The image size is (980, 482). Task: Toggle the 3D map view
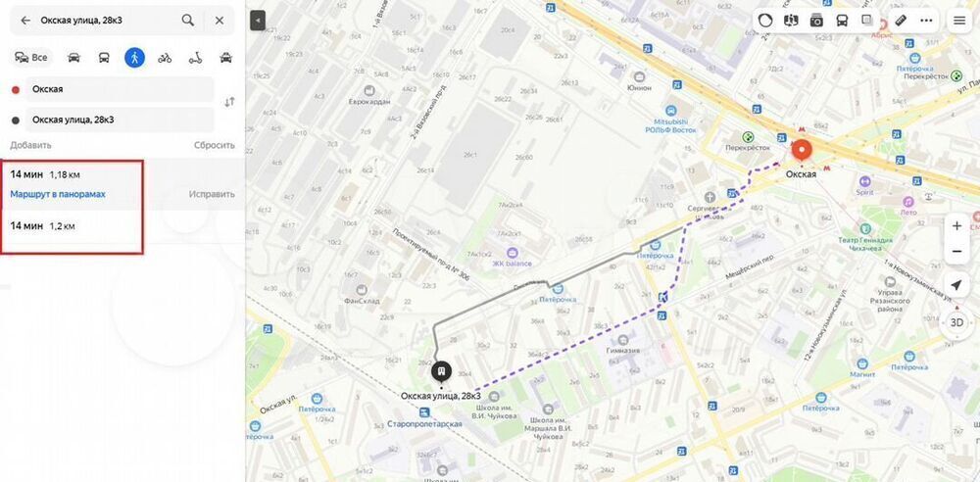click(x=956, y=322)
